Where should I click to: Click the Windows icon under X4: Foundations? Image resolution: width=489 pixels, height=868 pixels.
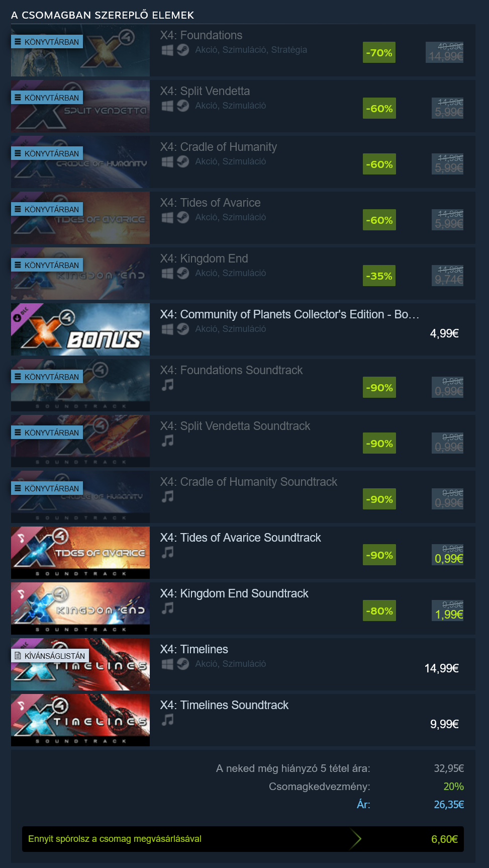click(167, 50)
